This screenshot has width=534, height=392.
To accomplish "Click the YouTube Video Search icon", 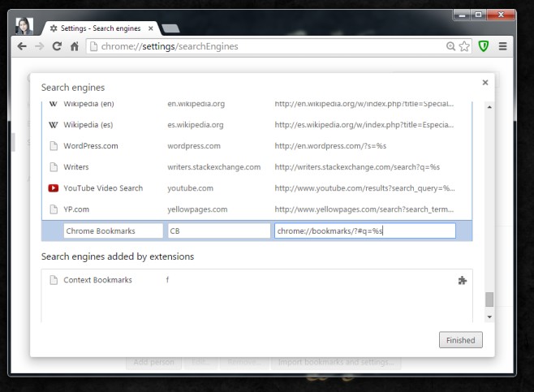I will click(x=53, y=188).
